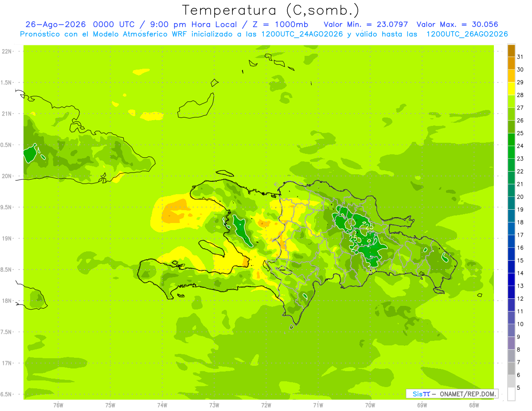The width and height of the screenshot is (532, 411).
Task: Click the "15" label on the colorbar
Action: click(520, 261)
